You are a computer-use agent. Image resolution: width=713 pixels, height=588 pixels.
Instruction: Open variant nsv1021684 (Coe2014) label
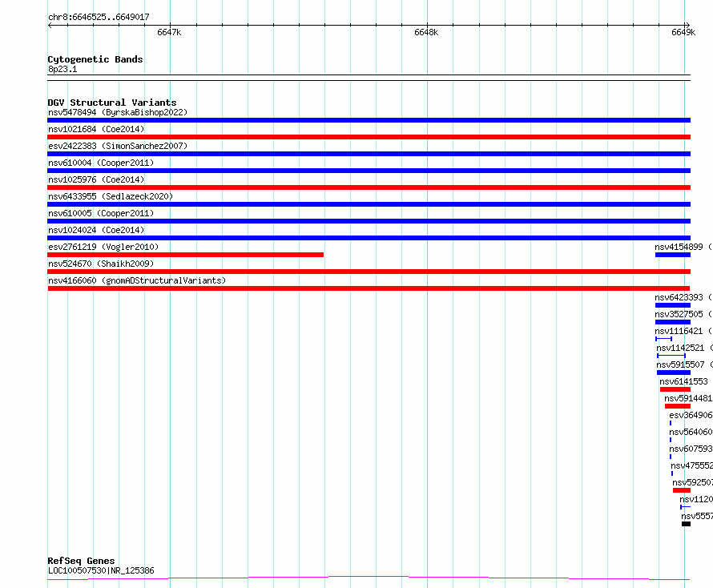click(x=96, y=129)
